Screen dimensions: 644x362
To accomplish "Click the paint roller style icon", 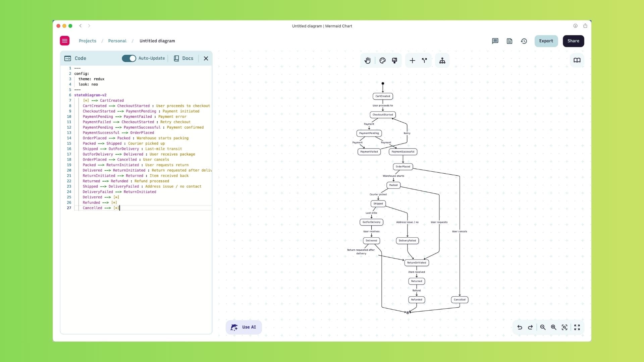I will [394, 60].
